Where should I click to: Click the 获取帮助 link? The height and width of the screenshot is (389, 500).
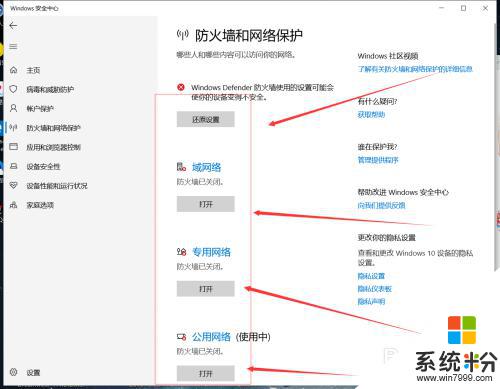pyautogui.click(x=371, y=115)
